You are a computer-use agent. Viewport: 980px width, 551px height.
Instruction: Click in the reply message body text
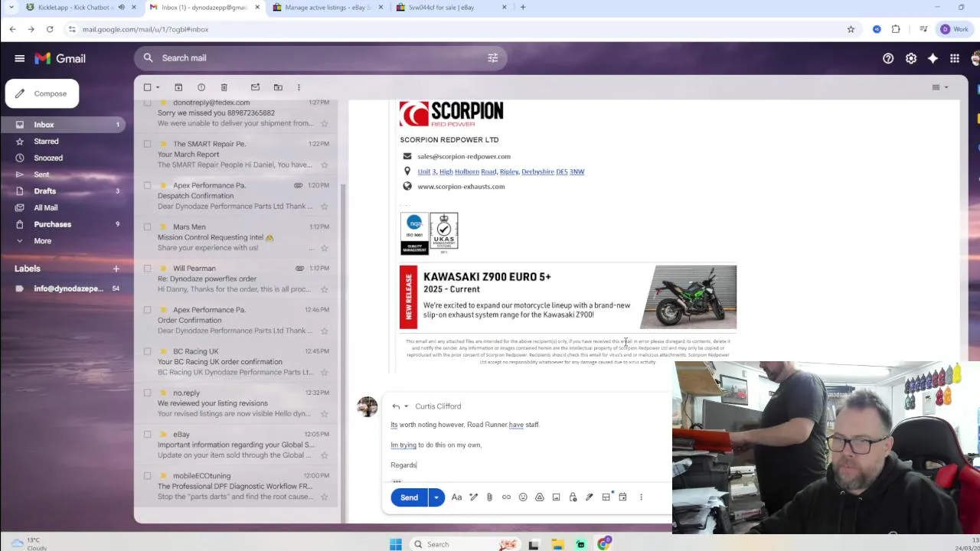(528, 445)
